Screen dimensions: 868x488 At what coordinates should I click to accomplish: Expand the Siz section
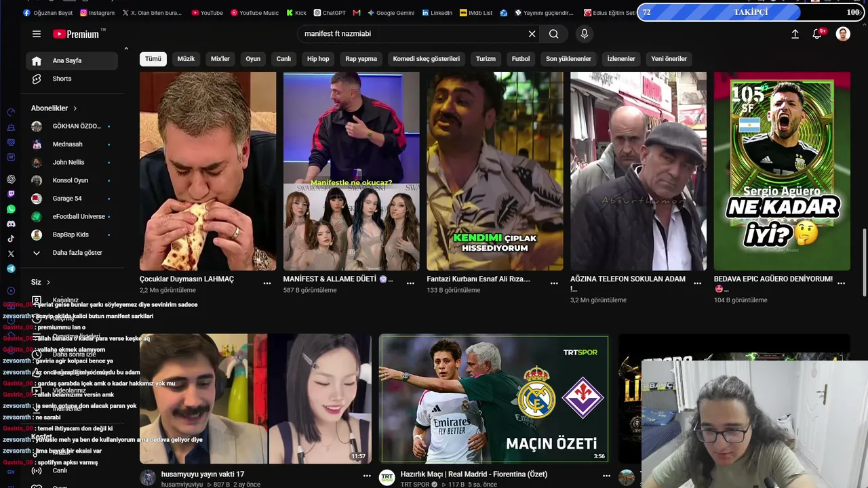coord(41,282)
